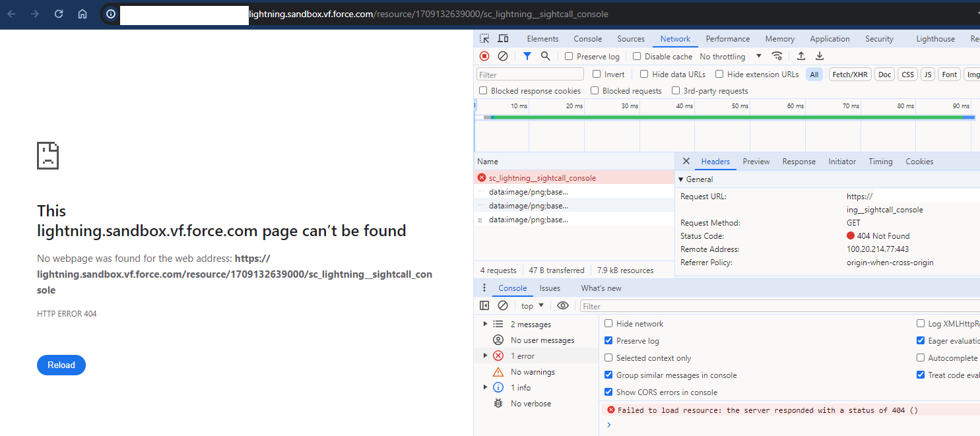Open the request Timing tab

(x=880, y=162)
